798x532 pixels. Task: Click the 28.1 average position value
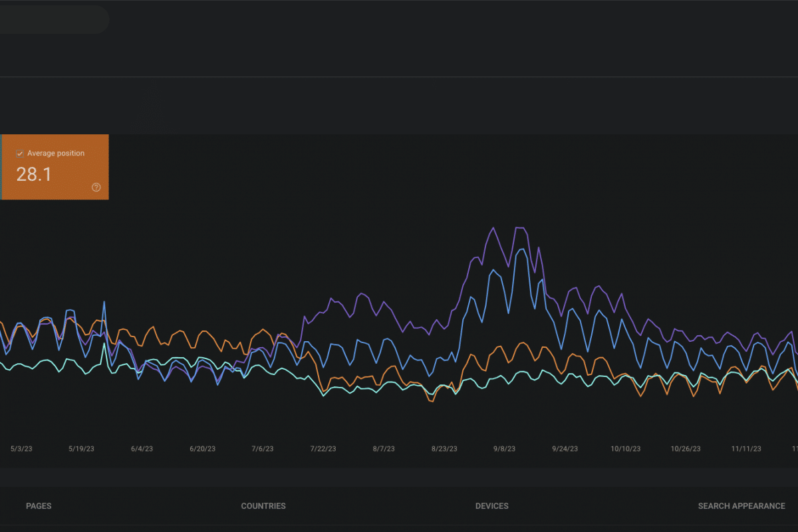pos(34,175)
